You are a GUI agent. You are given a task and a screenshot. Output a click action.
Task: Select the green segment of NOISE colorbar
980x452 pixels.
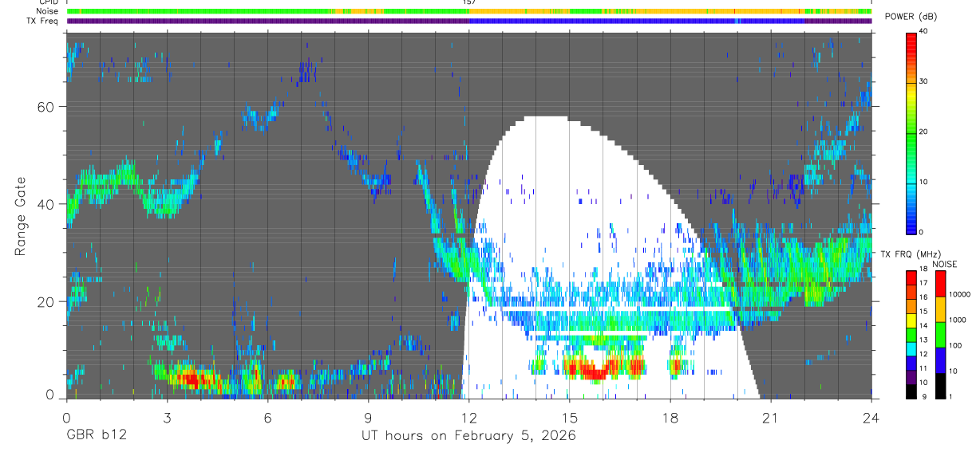pos(940,335)
